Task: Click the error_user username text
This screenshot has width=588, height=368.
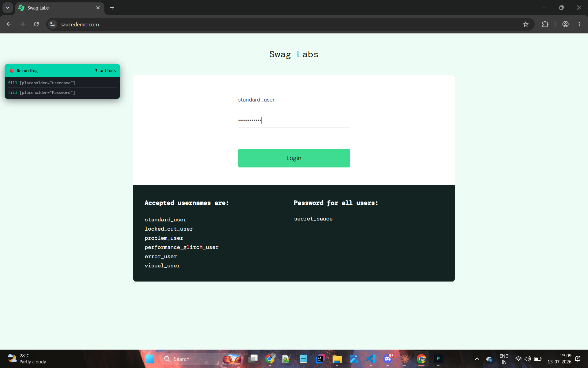Action: click(161, 256)
